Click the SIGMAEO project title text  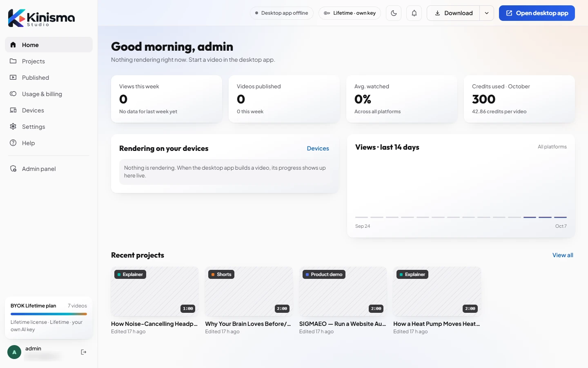[x=343, y=324]
